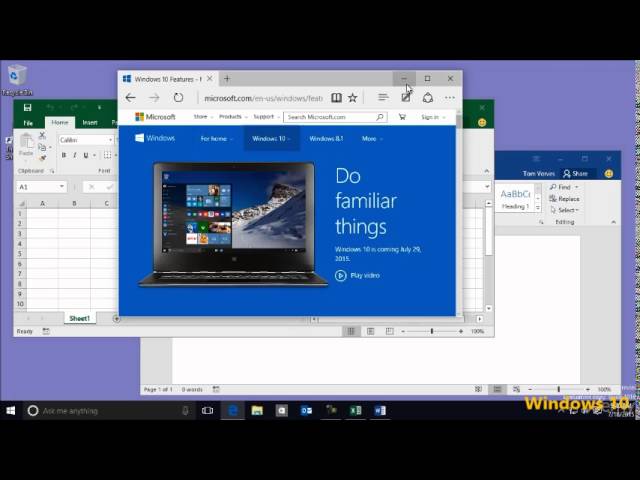Viewport: 640px width, 480px height.
Task: Click the Sheet1 tab in Excel
Action: click(x=80, y=318)
